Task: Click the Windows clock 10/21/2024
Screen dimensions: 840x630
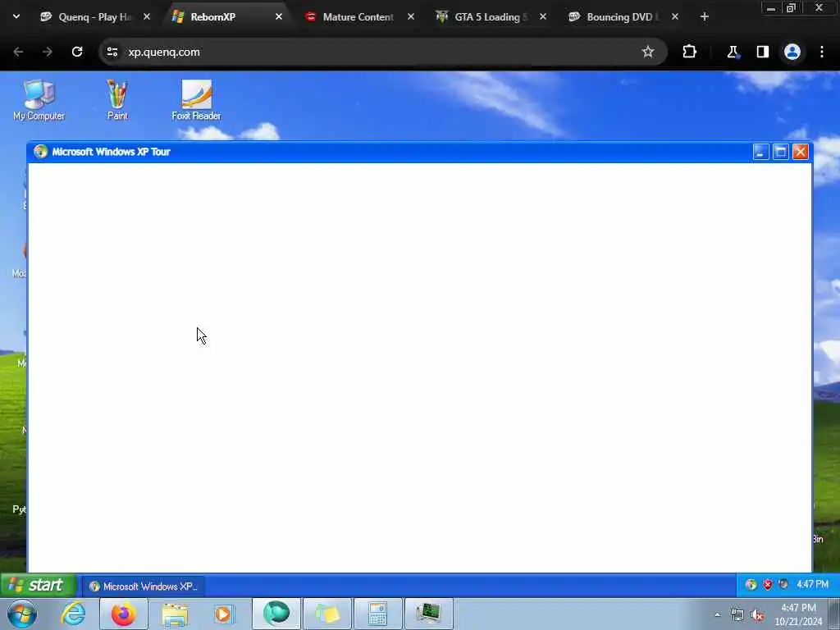Action: click(798, 614)
